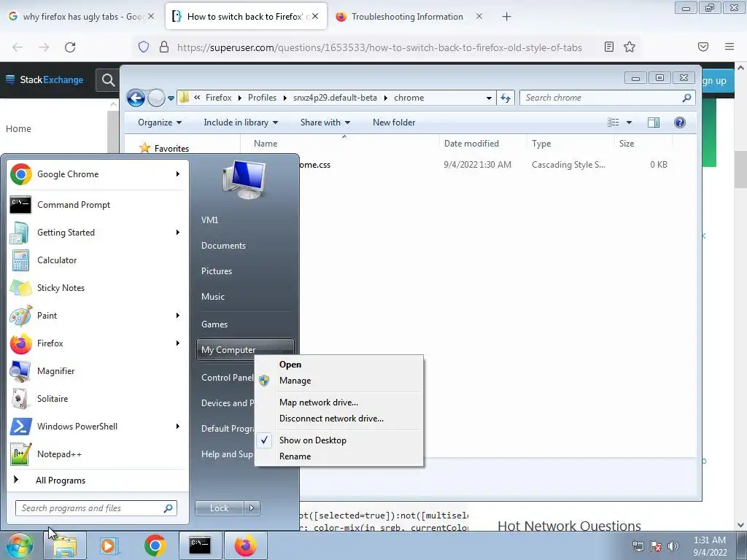Switch to Command Prompt taskbar button
The image size is (747, 560).
pos(200,545)
